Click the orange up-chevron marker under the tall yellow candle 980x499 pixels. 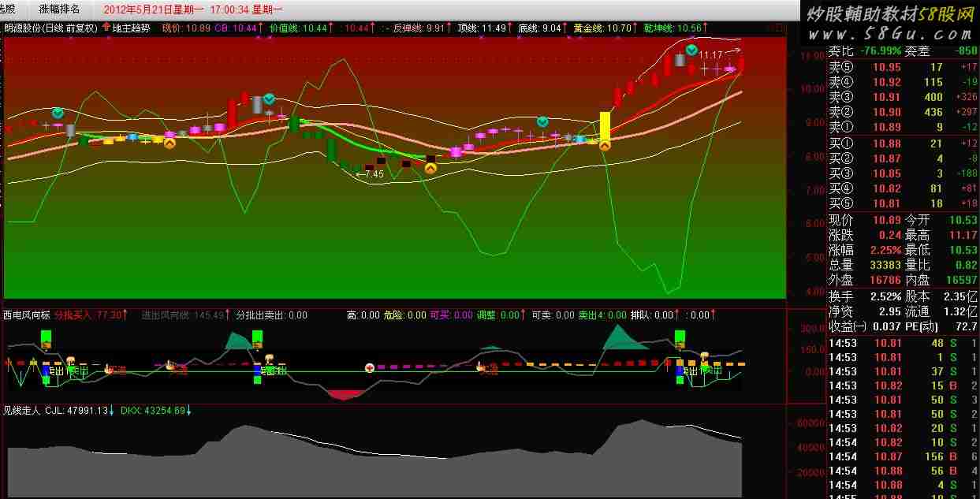pos(605,145)
